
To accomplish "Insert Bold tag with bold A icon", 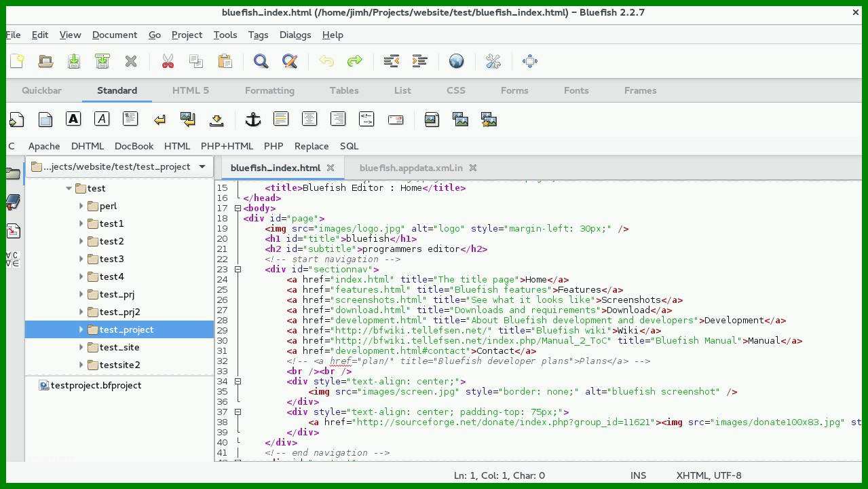I will click(73, 120).
